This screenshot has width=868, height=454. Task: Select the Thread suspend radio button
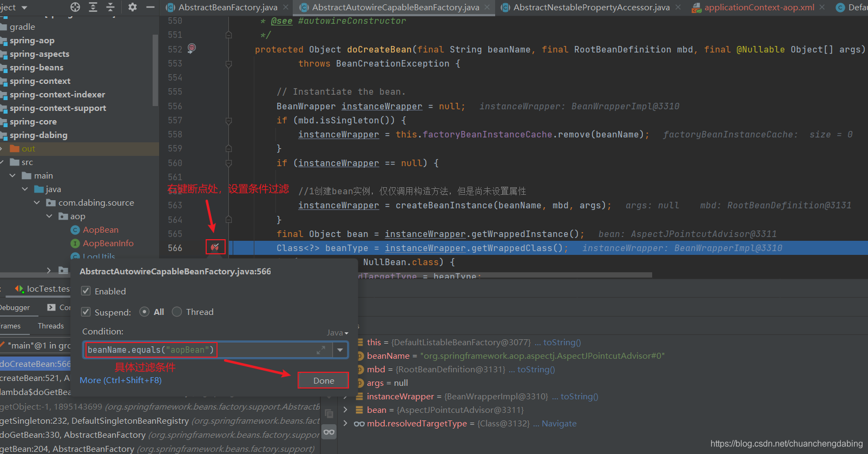[177, 312]
